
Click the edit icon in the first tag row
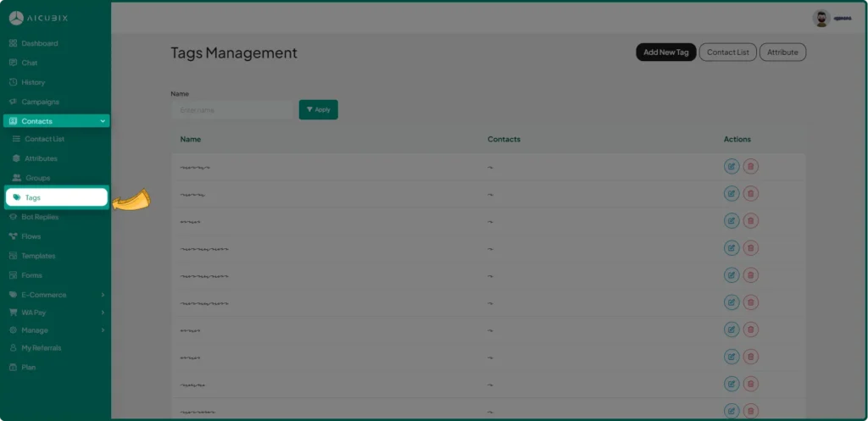(x=731, y=167)
